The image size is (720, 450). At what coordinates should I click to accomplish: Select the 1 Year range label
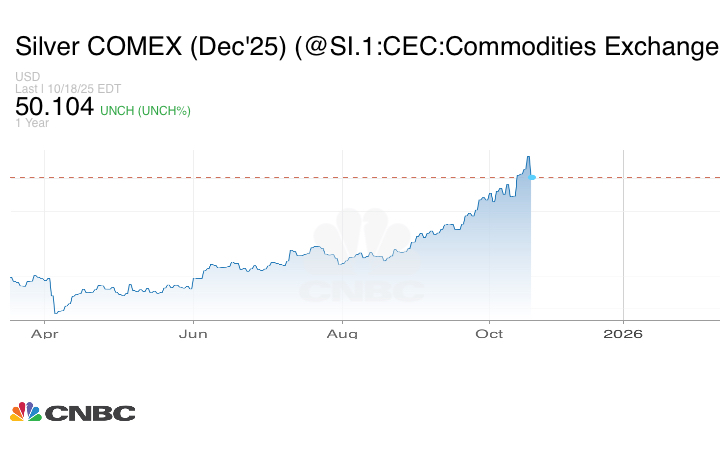click(32, 124)
